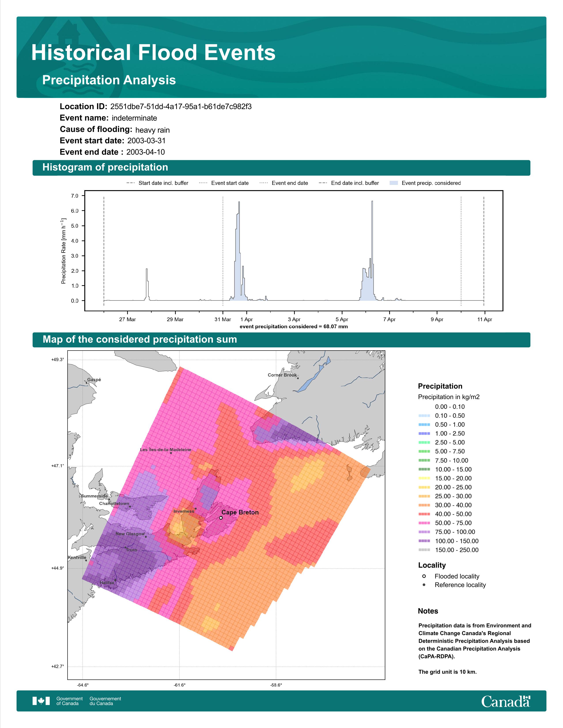The width and height of the screenshot is (563, 728).
Task: Click the 5 Apr axis label on histogram
Action: (342, 319)
